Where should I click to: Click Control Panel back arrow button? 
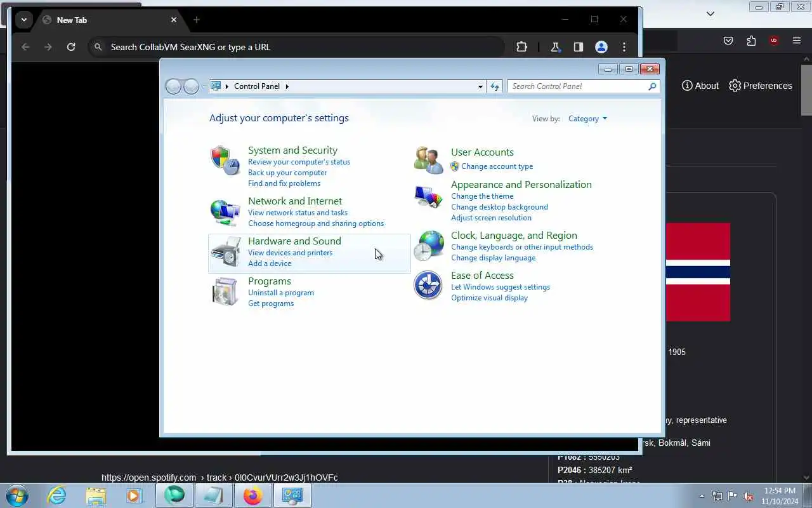pyautogui.click(x=173, y=86)
